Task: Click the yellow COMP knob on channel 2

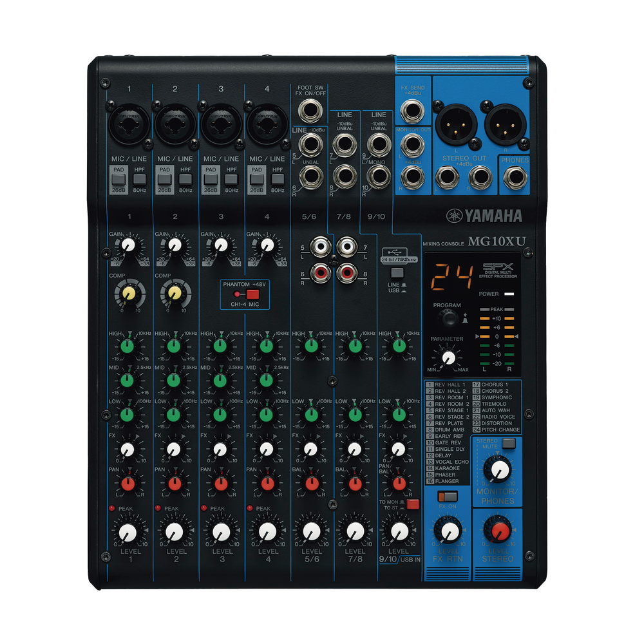Action: click(174, 294)
